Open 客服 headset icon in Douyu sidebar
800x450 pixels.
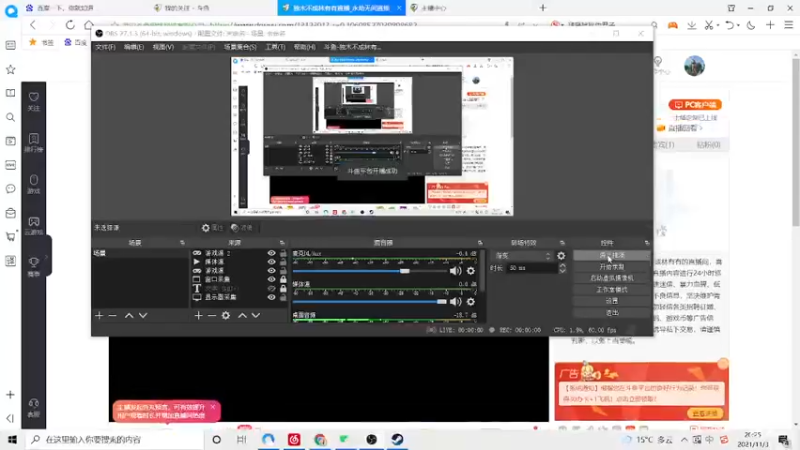(34, 407)
